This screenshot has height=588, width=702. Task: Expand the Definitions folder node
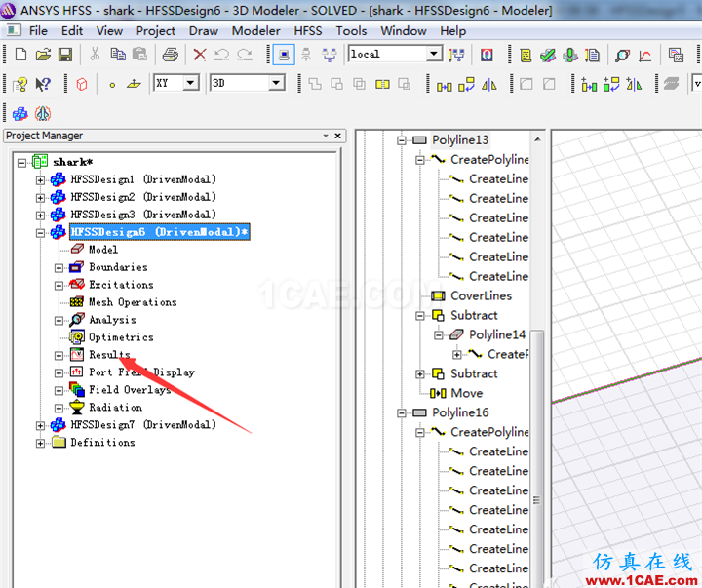[x=40, y=444]
